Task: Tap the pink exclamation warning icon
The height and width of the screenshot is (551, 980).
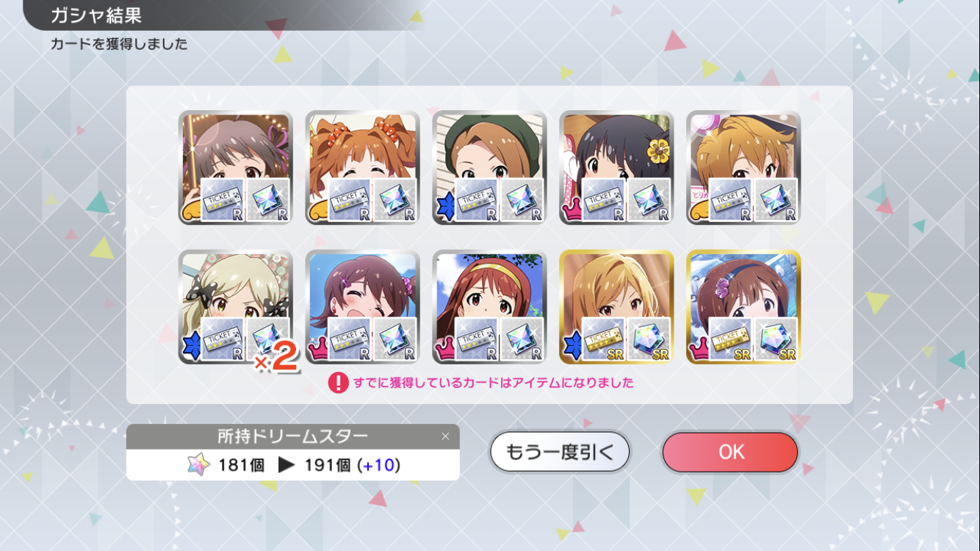Action: coord(338,382)
